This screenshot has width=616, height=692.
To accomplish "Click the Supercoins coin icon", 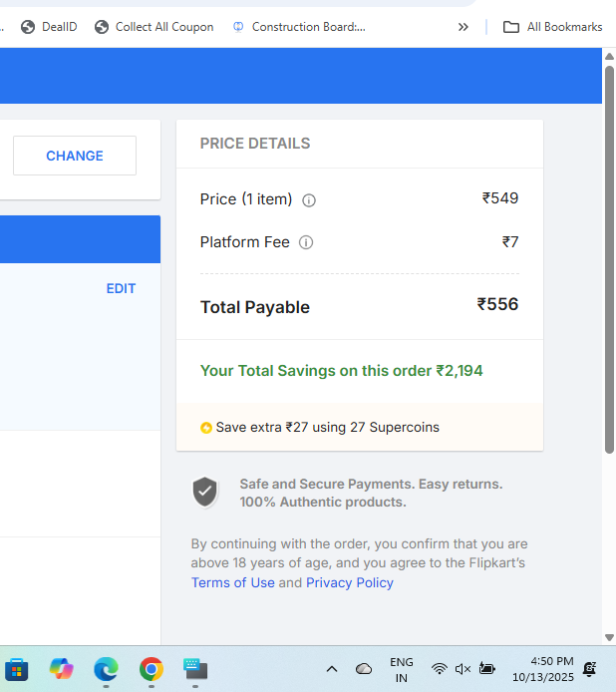I will 206,428.
